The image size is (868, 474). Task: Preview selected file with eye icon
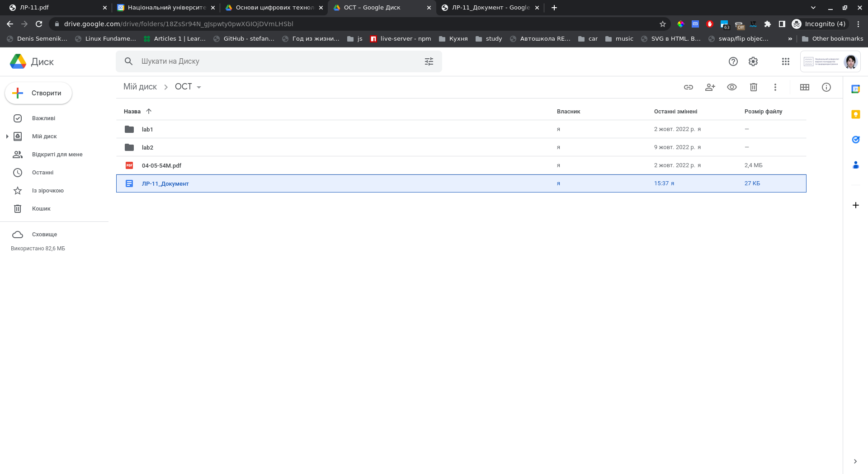[731, 87]
